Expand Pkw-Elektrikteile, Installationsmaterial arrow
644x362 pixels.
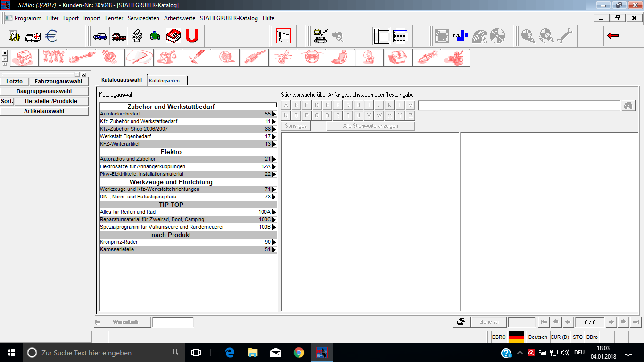tap(274, 174)
